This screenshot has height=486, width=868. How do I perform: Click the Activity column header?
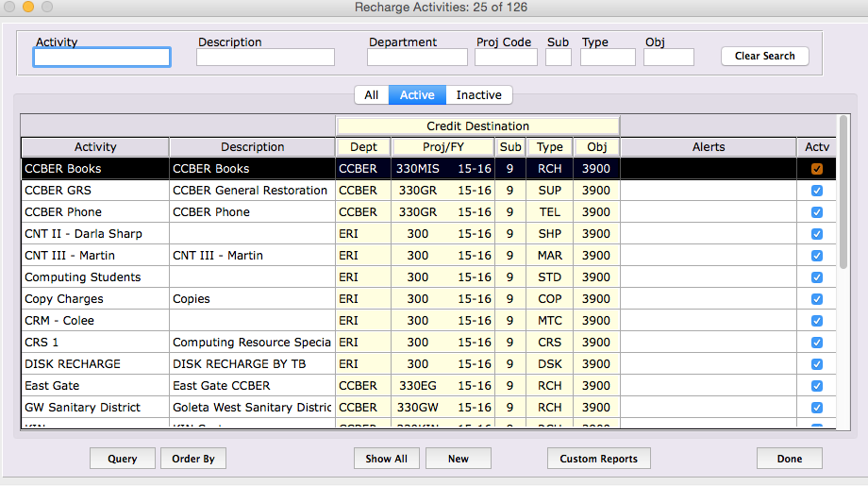click(x=95, y=147)
